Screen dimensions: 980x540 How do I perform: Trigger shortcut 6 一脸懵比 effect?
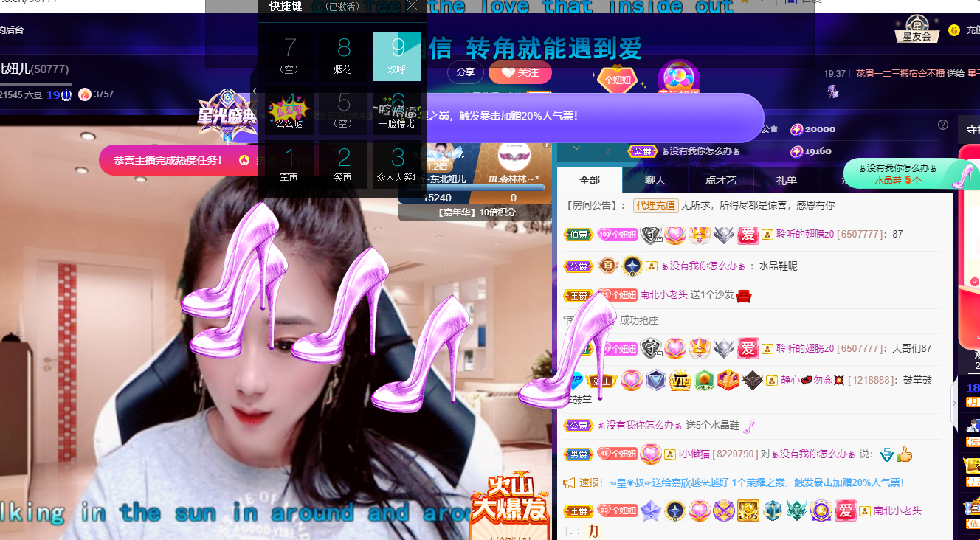(x=397, y=111)
